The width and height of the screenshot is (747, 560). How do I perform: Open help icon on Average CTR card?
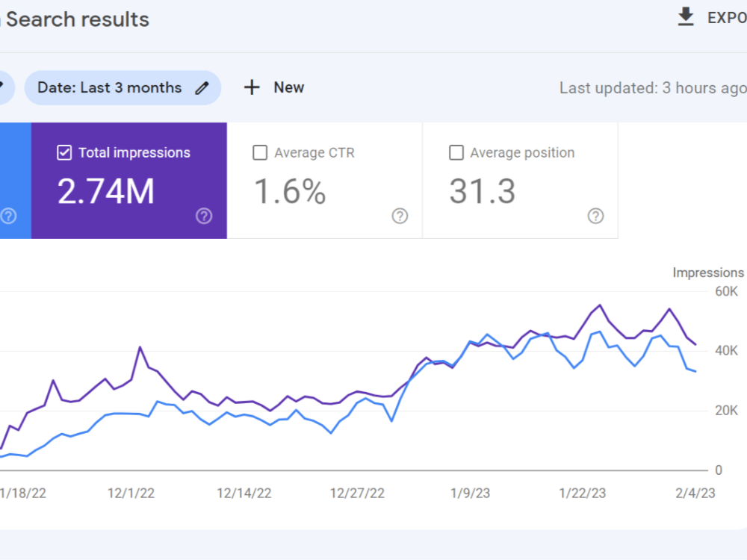pos(400,216)
